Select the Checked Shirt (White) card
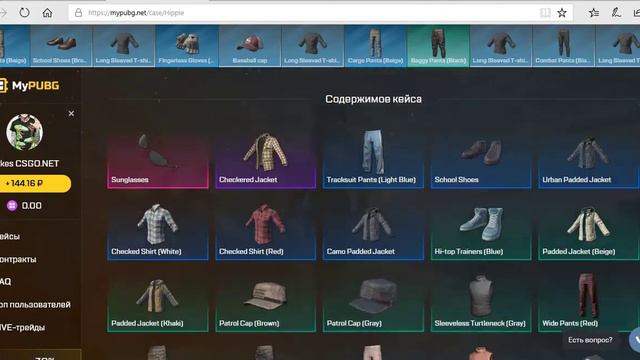 click(x=158, y=231)
